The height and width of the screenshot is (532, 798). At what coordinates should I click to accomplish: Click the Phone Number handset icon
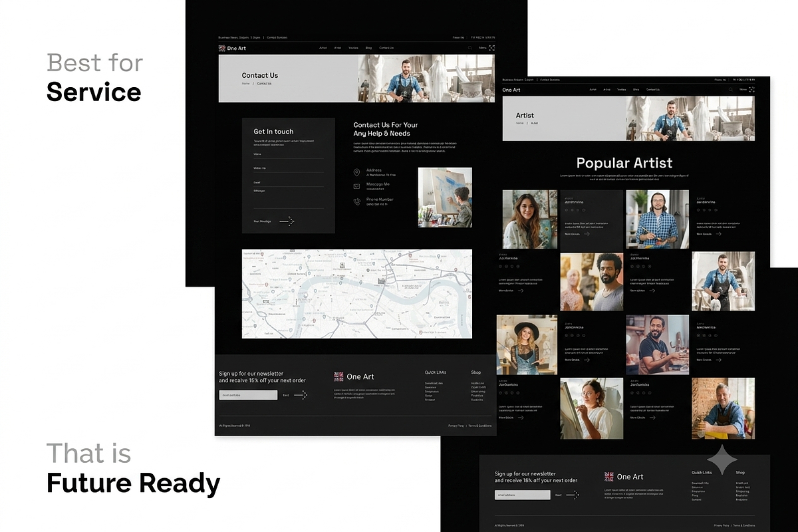tap(356, 201)
